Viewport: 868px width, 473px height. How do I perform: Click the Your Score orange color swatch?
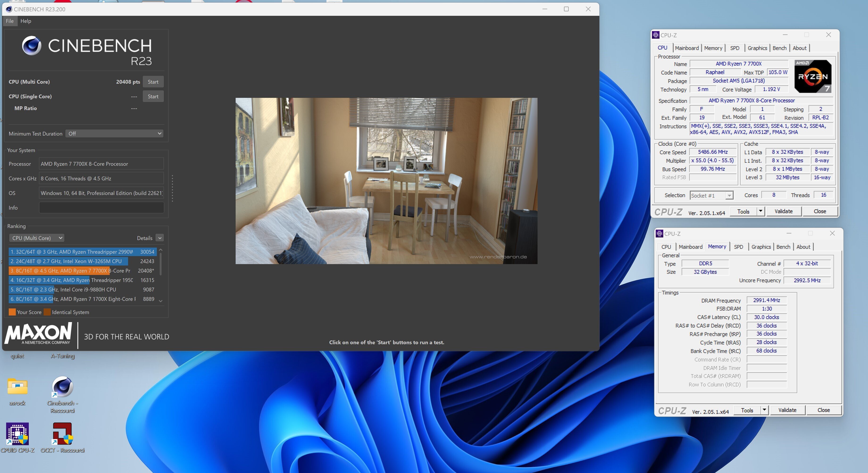click(x=12, y=312)
